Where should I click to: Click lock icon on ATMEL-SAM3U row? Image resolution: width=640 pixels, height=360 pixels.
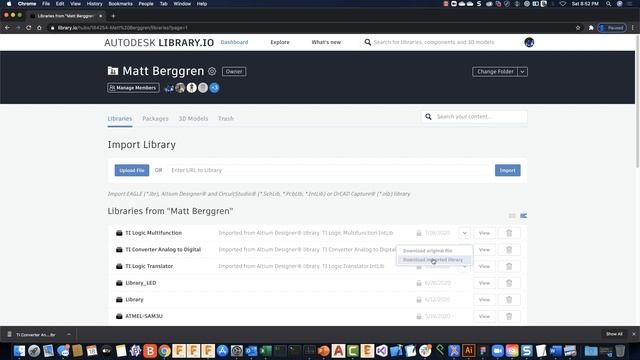tap(419, 316)
